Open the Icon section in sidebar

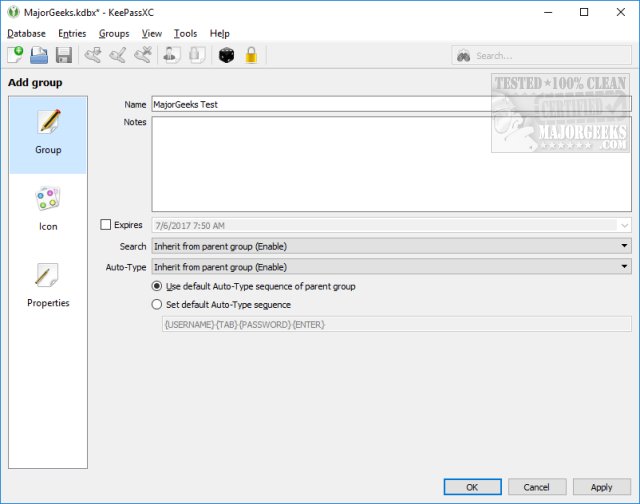point(48,209)
